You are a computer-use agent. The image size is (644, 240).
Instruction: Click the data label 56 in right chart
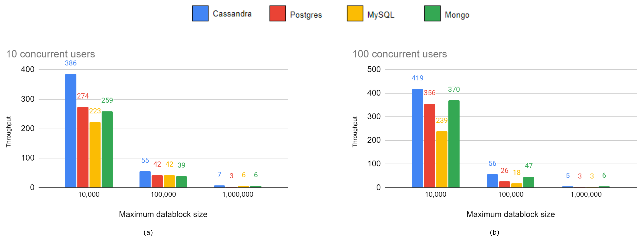(x=492, y=164)
